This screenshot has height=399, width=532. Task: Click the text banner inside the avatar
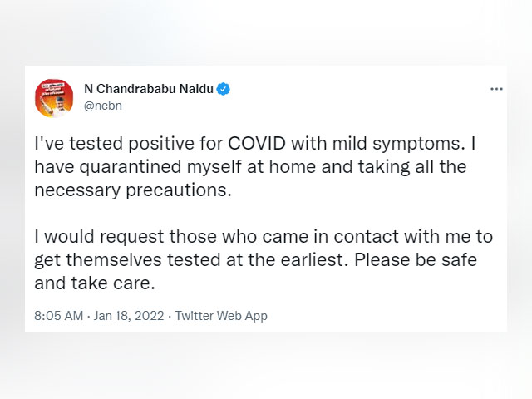click(x=53, y=89)
